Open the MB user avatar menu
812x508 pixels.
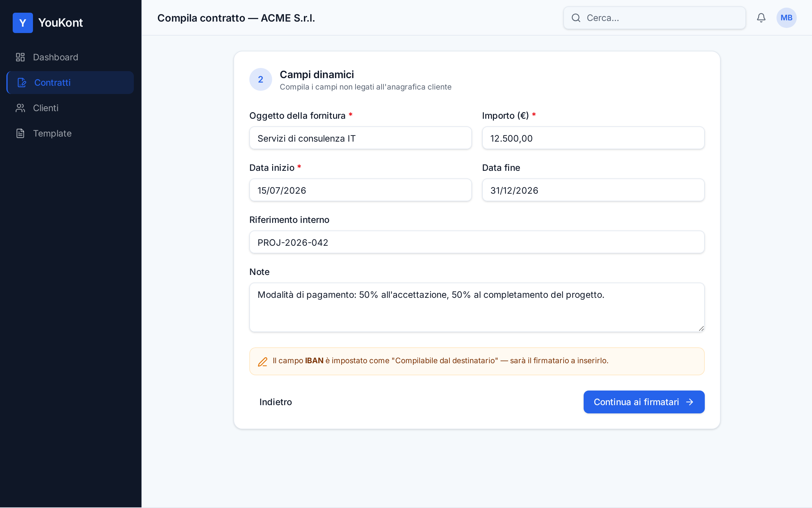click(786, 18)
